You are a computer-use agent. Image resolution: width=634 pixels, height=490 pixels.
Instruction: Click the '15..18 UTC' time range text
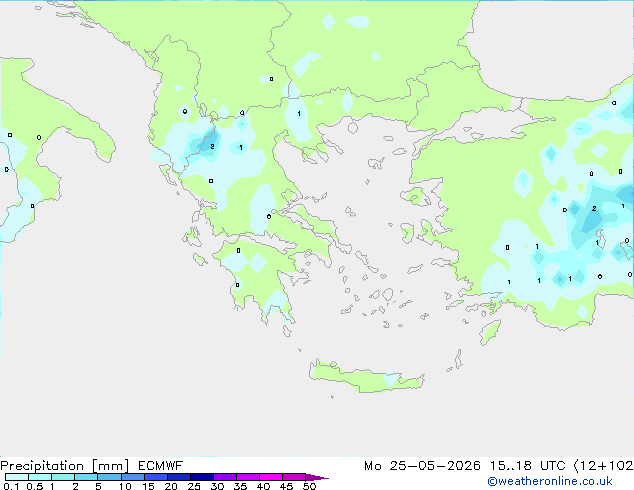coord(528,466)
